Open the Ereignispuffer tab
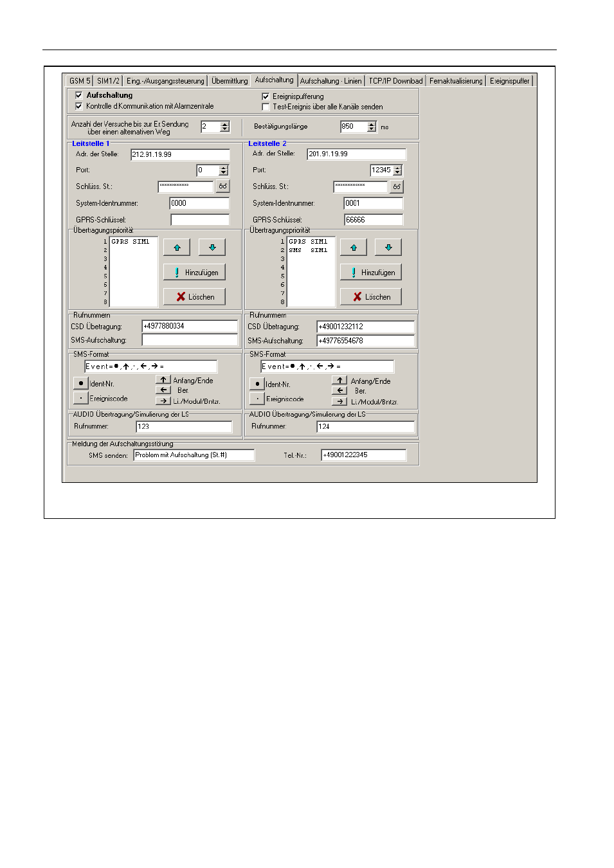This screenshot has width=614, height=868. [x=509, y=81]
